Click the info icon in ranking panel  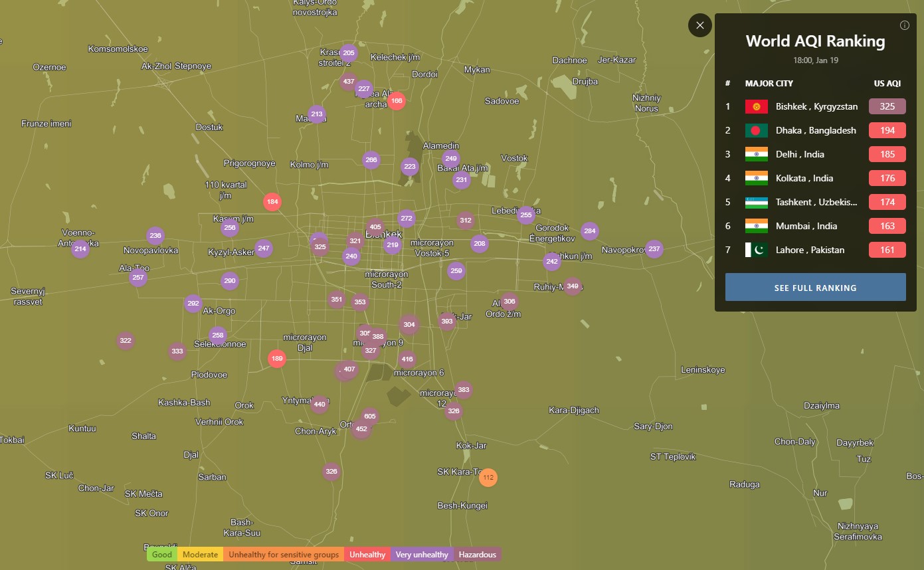coord(904,25)
